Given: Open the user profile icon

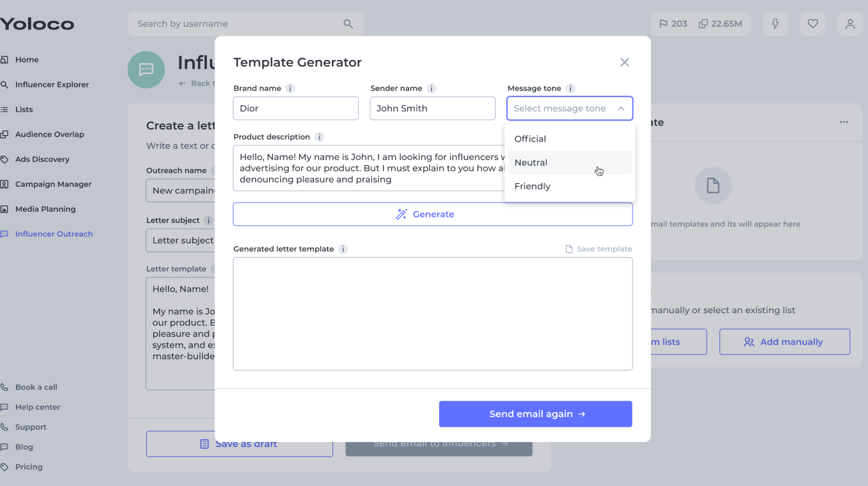Looking at the screenshot, I should 849,24.
